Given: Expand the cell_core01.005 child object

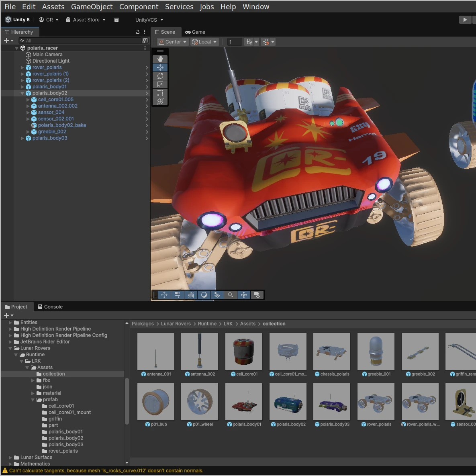Looking at the screenshot, I should 28,100.
